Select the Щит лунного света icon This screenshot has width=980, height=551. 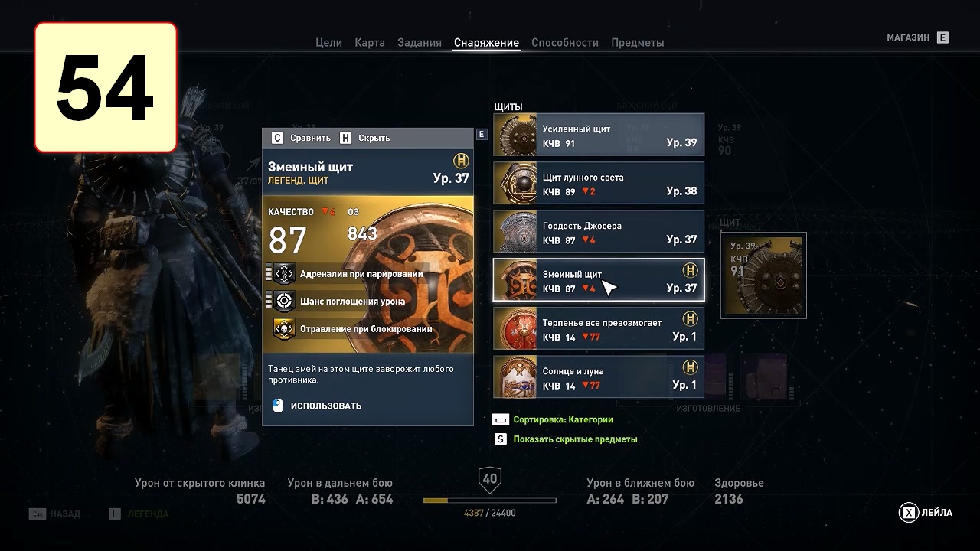coord(515,184)
